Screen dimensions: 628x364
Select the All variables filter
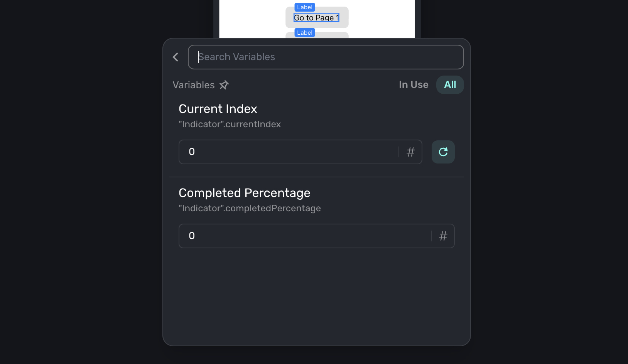(450, 85)
